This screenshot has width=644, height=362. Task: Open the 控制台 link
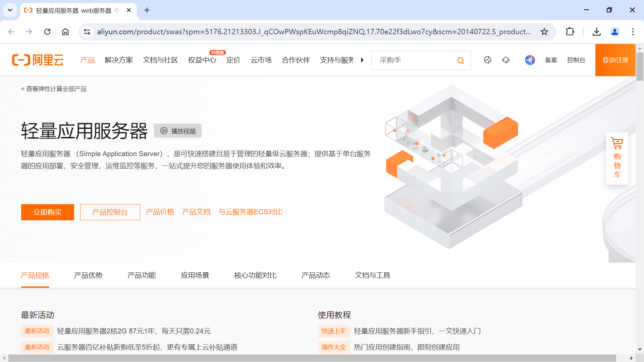[x=576, y=60]
